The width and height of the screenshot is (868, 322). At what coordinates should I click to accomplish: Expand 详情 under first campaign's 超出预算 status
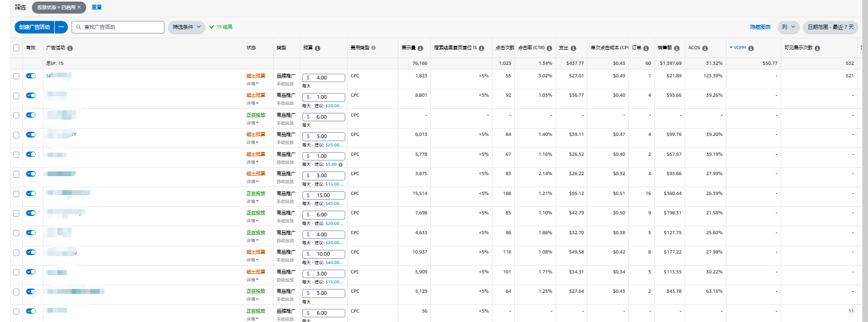(253, 84)
